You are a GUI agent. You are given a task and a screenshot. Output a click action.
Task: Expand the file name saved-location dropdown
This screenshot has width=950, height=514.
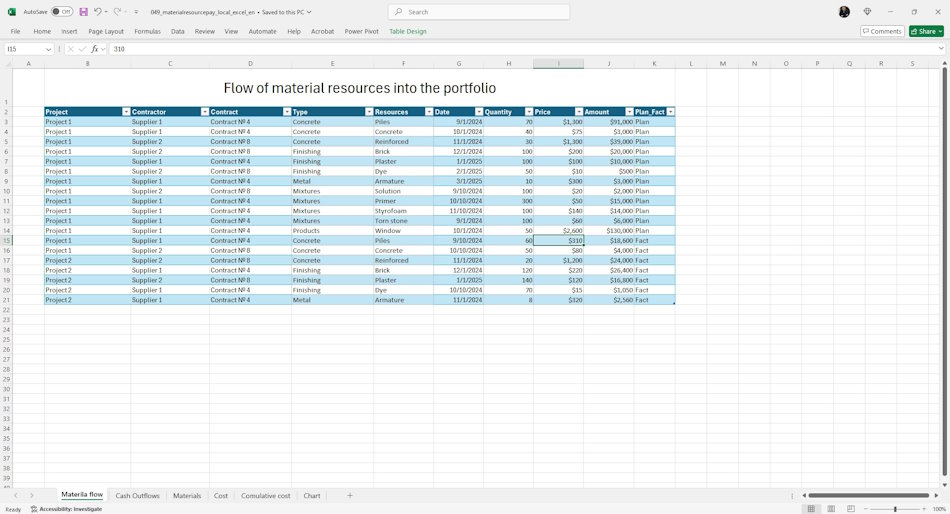pos(309,12)
